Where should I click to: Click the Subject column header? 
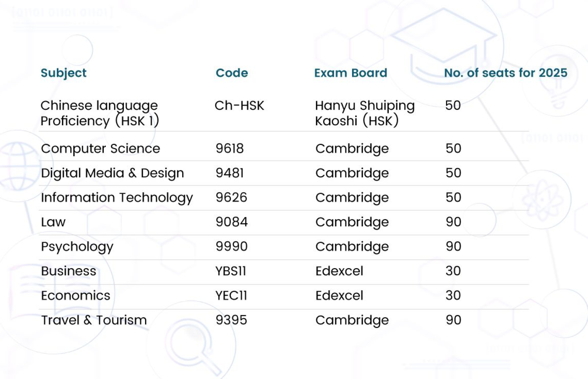tap(64, 73)
